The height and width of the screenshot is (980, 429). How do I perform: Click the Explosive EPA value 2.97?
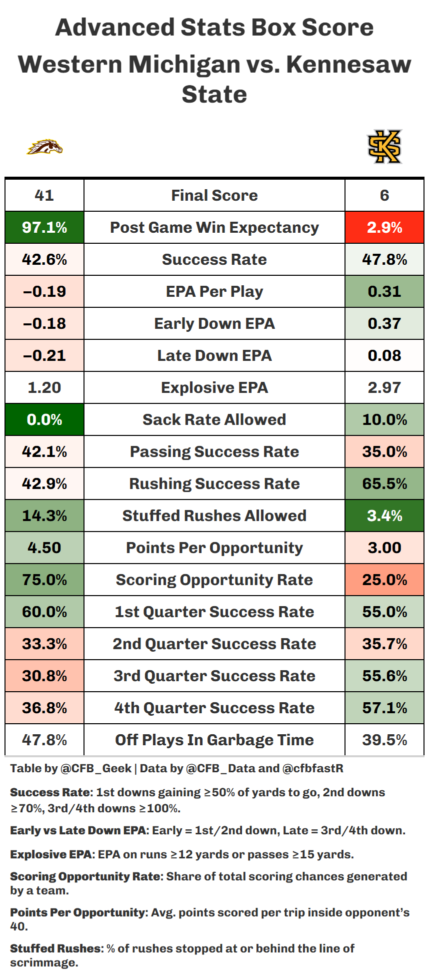point(384,388)
